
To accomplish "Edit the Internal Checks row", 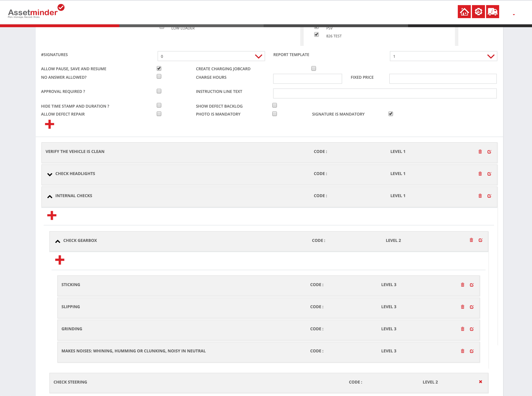I will click(x=489, y=196).
